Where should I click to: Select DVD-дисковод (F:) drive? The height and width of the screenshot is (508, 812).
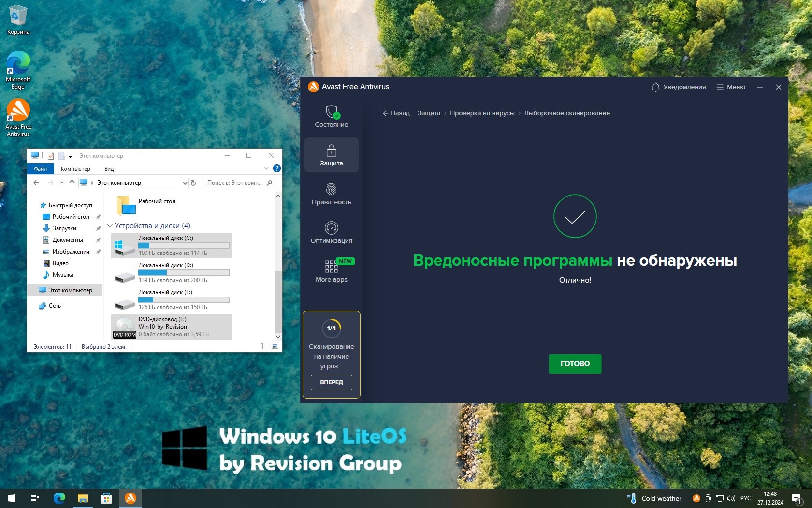pos(172,327)
